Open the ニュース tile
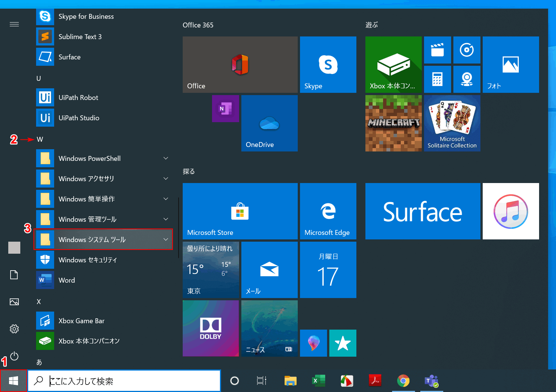 tap(269, 328)
